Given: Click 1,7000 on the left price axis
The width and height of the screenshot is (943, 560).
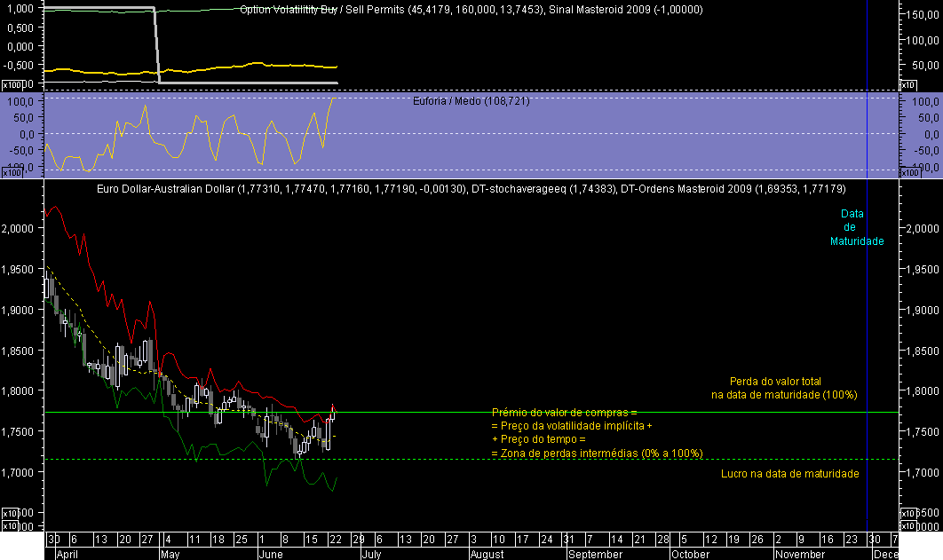Looking at the screenshot, I should tap(18, 473).
